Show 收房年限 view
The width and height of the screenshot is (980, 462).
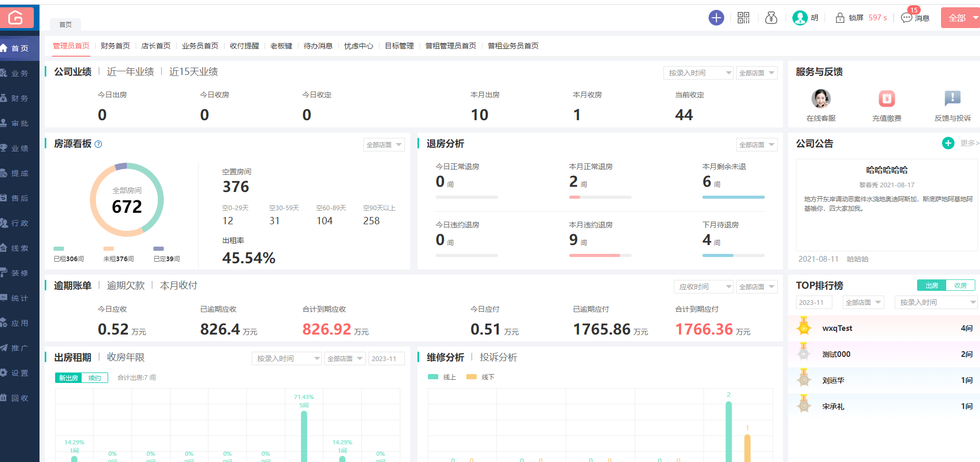126,357
